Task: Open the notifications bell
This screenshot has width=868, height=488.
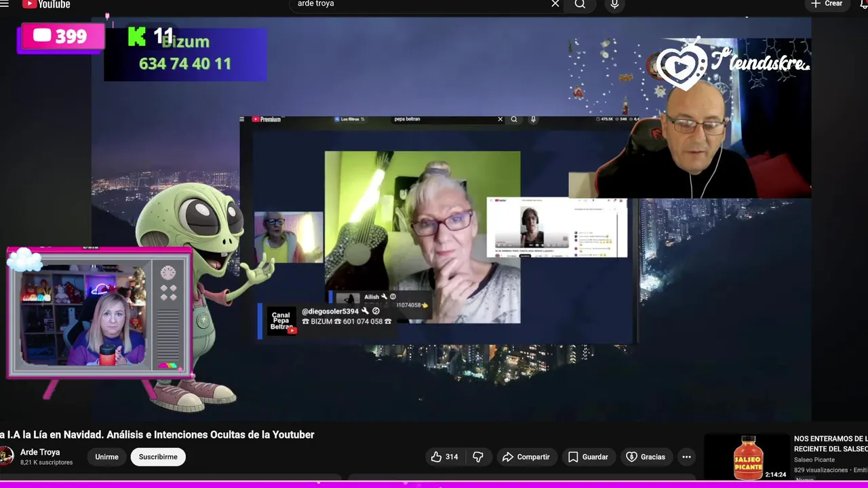Action: pos(863,4)
